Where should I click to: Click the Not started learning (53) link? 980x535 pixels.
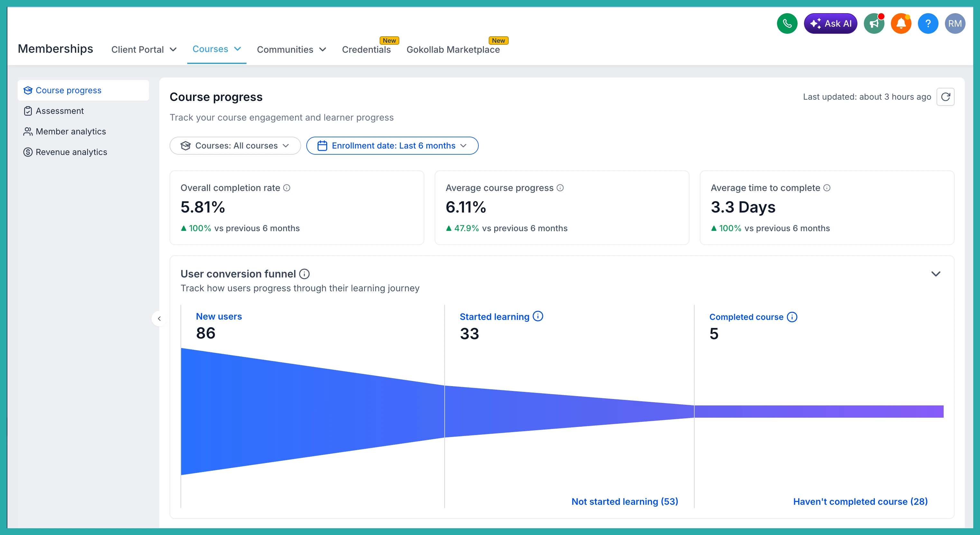pyautogui.click(x=625, y=502)
